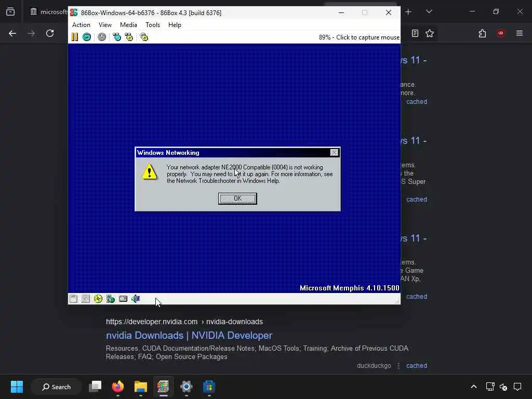
Task: Open File Explorer from the taskbar
Action: click(140, 387)
